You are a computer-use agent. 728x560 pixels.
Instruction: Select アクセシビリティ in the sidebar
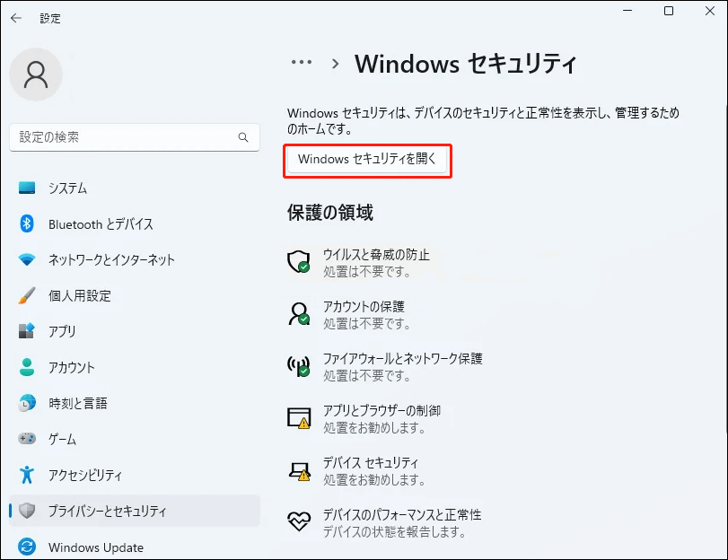coord(85,476)
